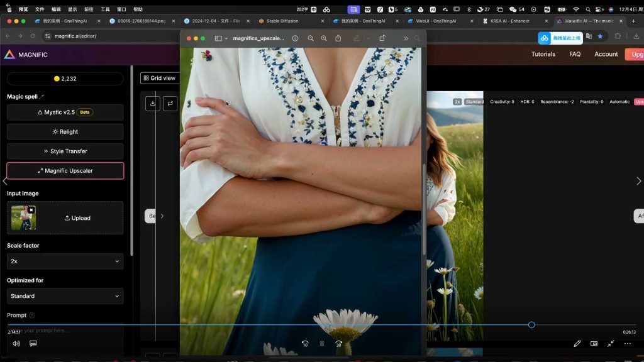Click the share icon in Preview toolbar
This screenshot has height=362, width=644.
[338, 38]
